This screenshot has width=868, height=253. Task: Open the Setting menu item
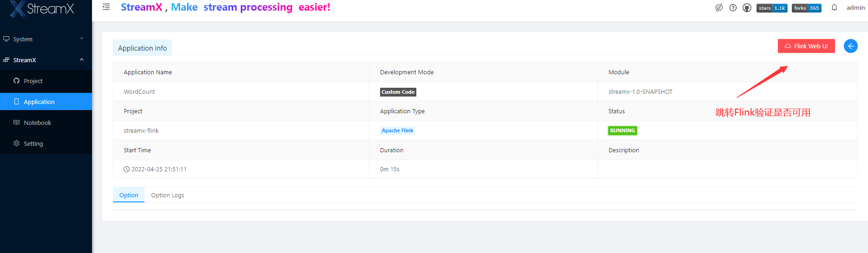[x=46, y=143]
